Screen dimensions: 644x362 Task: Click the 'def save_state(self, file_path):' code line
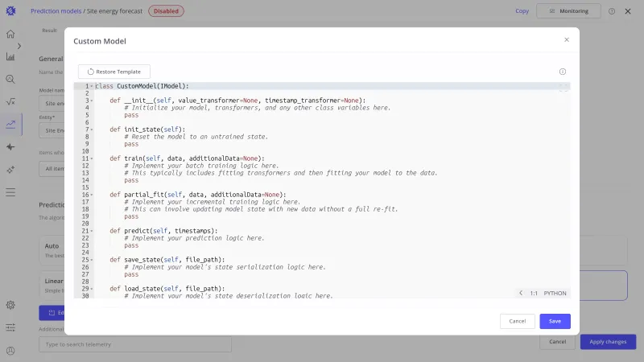[167, 259]
